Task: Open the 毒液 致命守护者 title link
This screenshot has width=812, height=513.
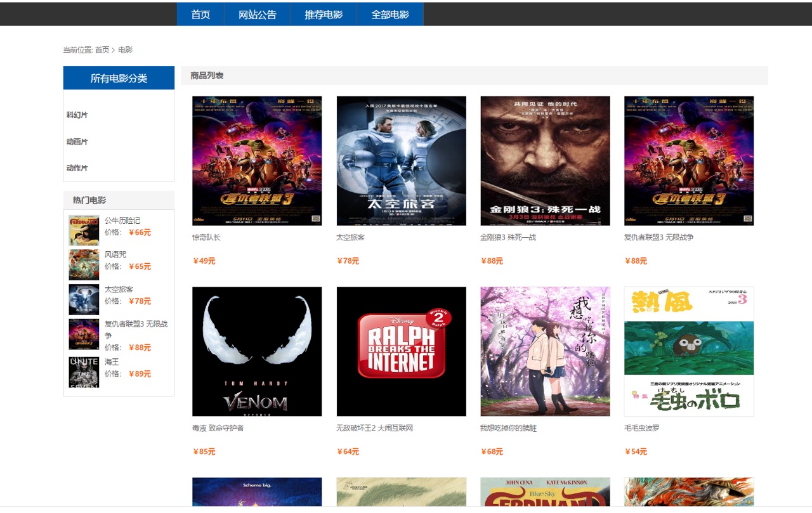Action: pyautogui.click(x=218, y=428)
